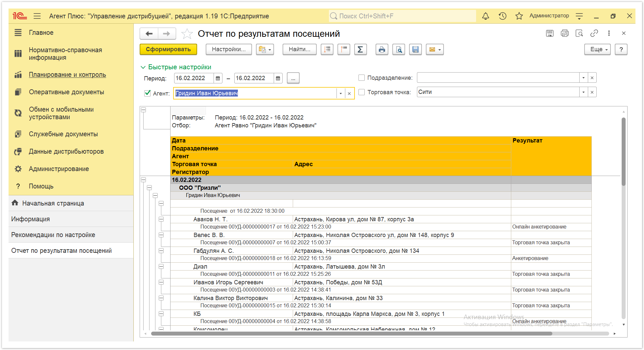This screenshot has height=350, width=644.
Task: Open Главное section
Action: coord(71,33)
